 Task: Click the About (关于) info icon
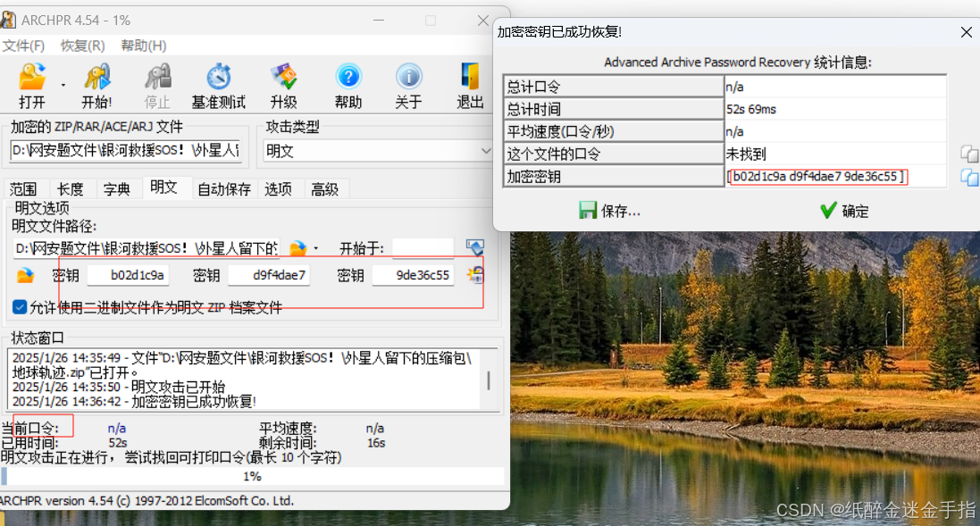(x=409, y=86)
